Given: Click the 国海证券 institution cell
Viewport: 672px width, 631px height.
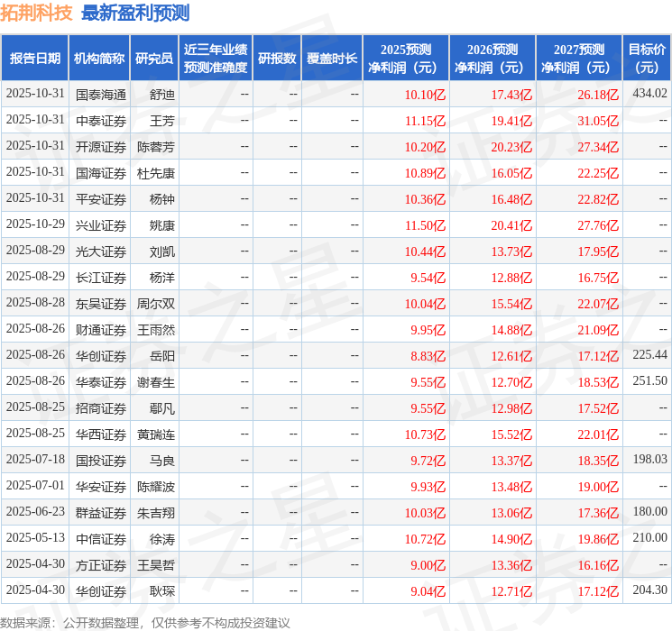Looking at the screenshot, I should 101,173.
